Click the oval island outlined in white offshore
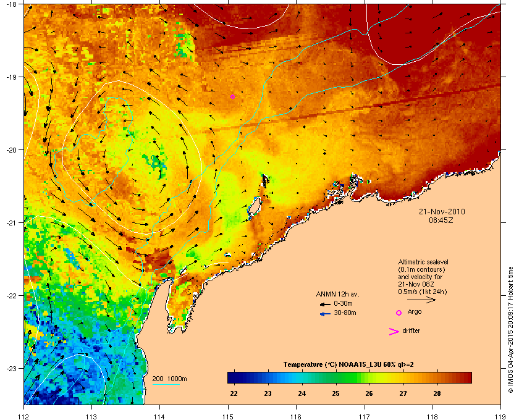The width and height of the screenshot is (519, 420). [x=255, y=207]
